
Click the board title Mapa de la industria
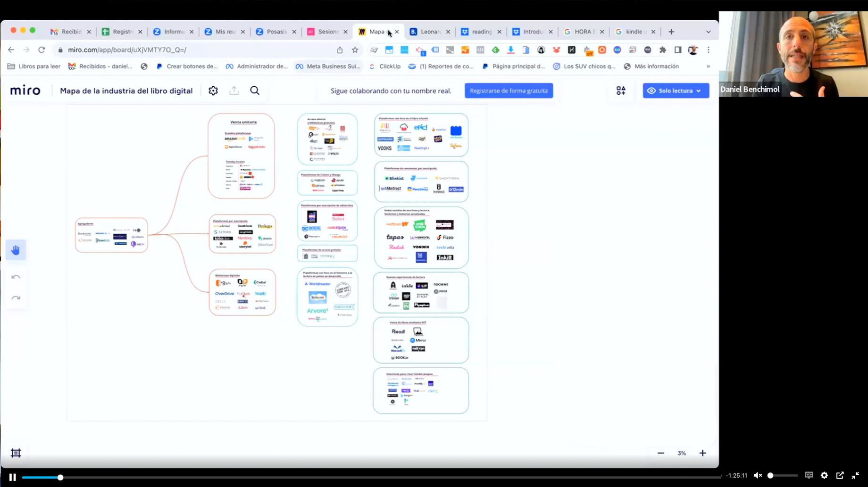126,91
